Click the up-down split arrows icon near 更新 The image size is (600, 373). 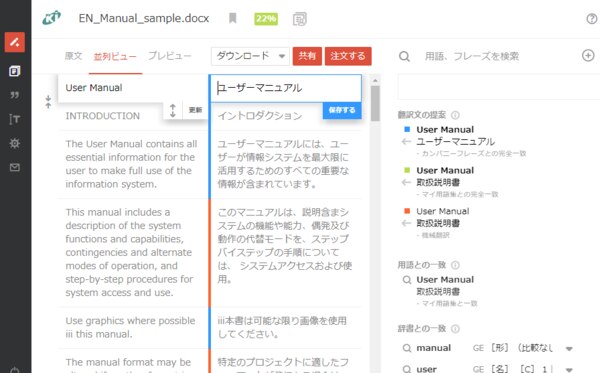(173, 110)
